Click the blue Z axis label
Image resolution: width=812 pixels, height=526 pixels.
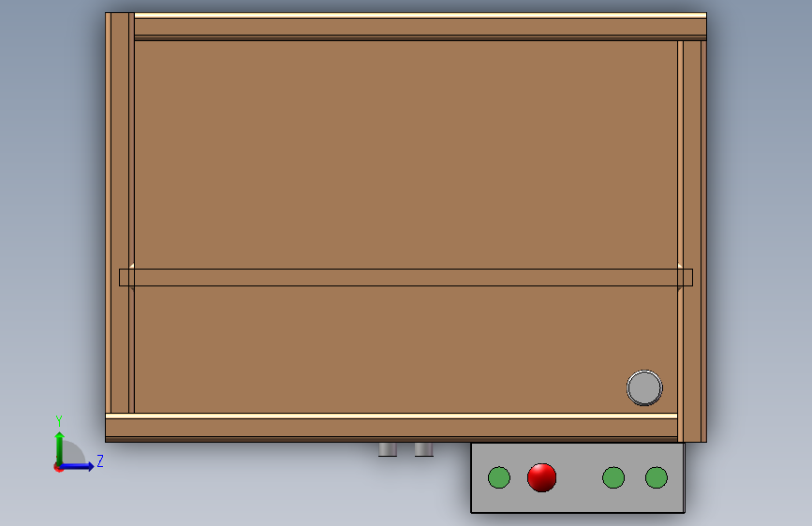(x=100, y=460)
